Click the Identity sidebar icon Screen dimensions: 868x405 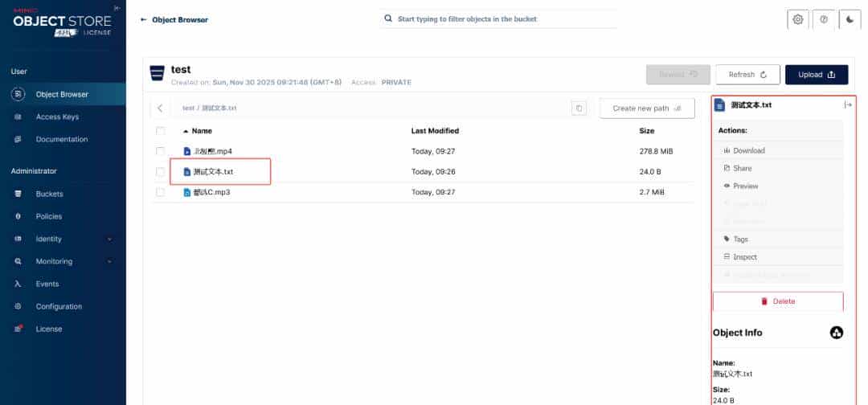click(x=18, y=239)
